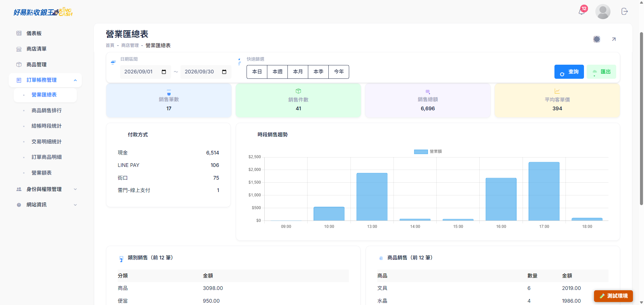Click the 好易點收銀王 logo
Viewport: 644px width, 305px height.
(43, 12)
